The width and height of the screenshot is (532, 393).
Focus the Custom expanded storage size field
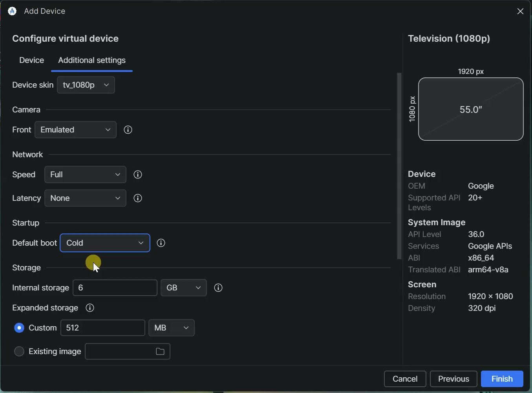click(103, 328)
